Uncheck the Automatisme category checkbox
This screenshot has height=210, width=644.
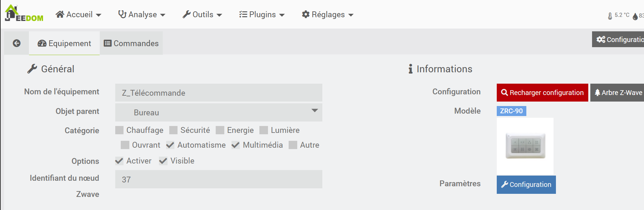point(170,145)
